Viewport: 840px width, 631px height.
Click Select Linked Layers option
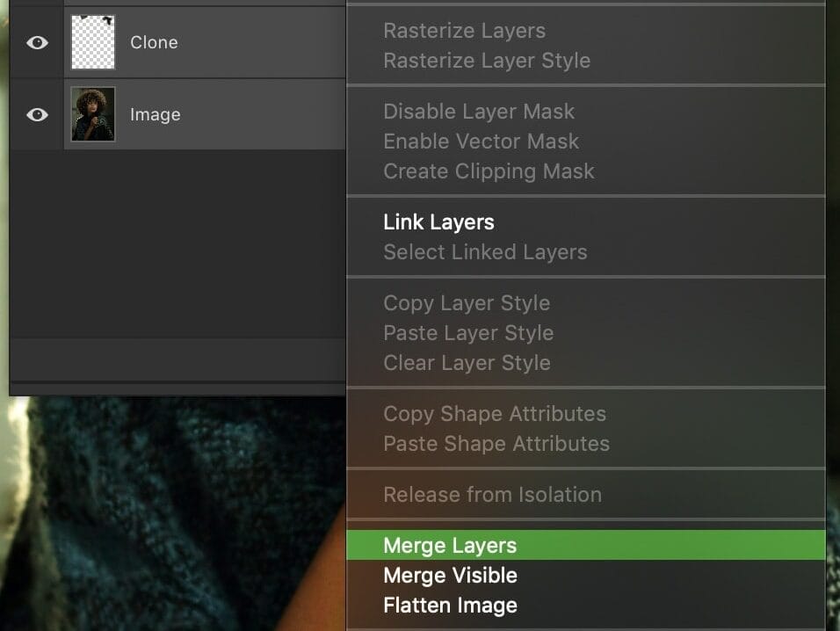(485, 252)
